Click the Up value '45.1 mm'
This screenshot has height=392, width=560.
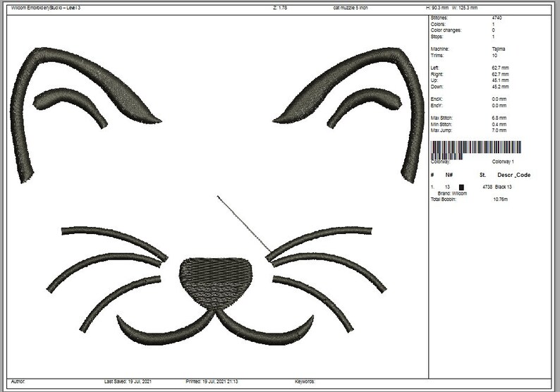pyautogui.click(x=500, y=80)
